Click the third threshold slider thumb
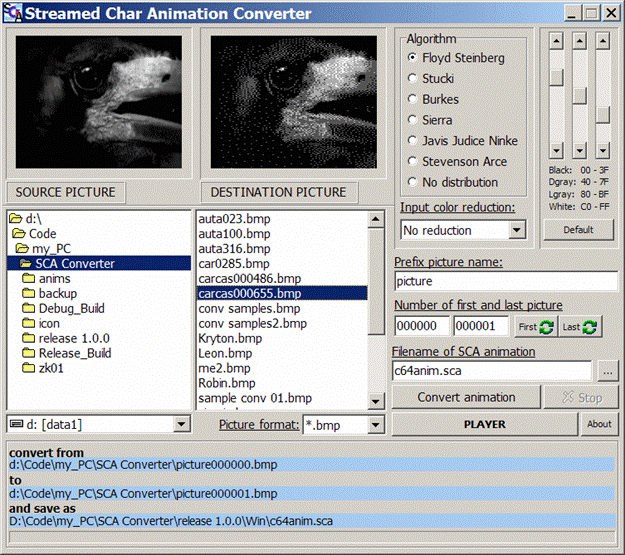The image size is (625, 555). [603, 115]
